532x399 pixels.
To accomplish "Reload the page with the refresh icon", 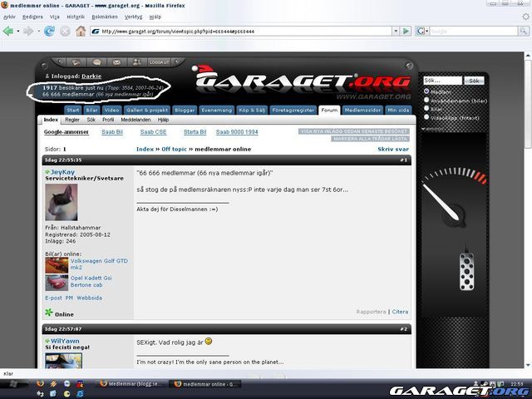I will click(50, 32).
